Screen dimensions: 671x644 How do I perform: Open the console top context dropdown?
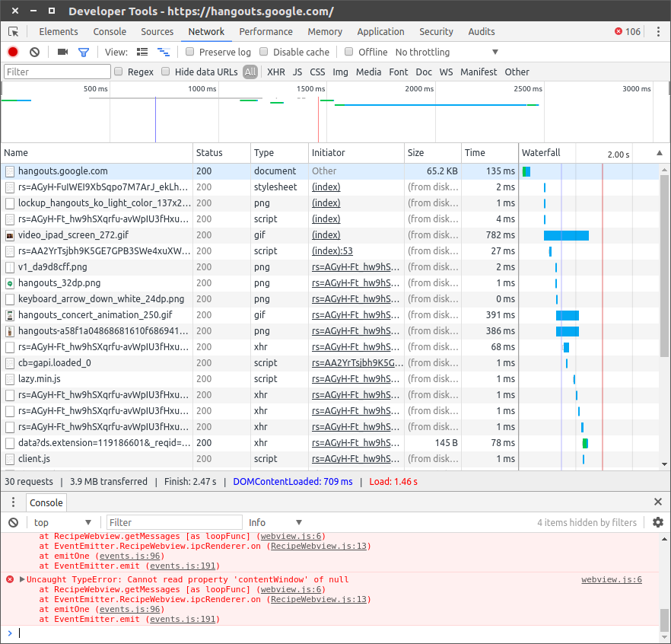tap(62, 522)
